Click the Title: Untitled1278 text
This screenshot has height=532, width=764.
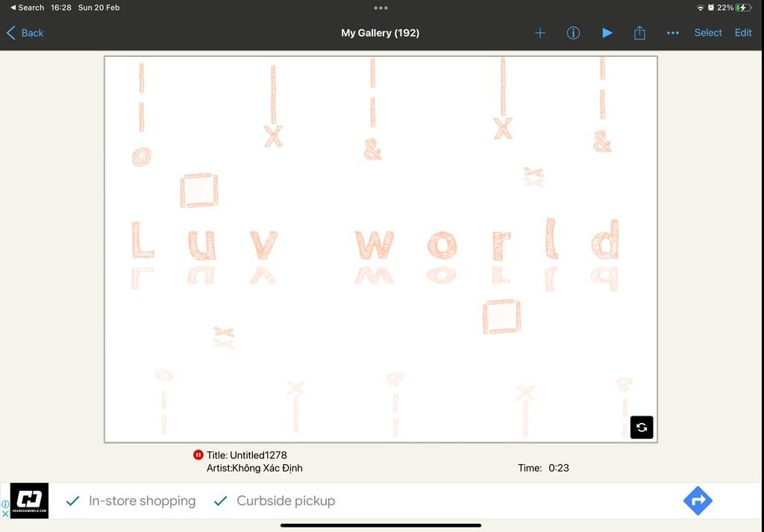(246, 455)
